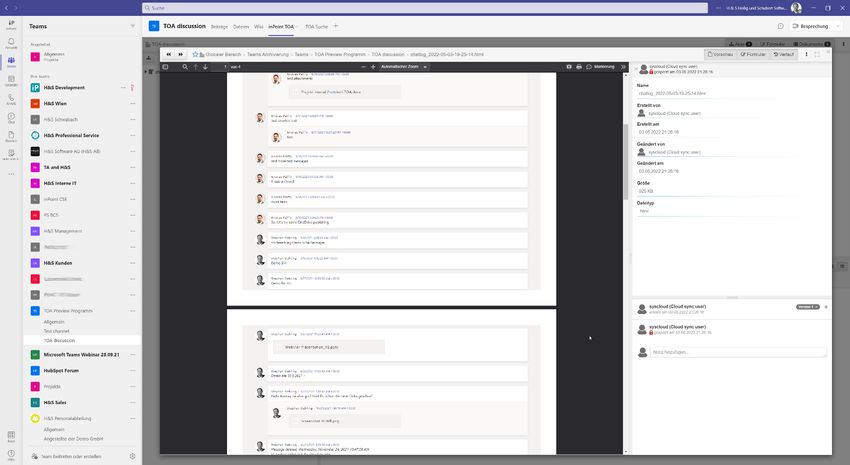Viewport: 850px width, 465px height.
Task: Select the Test channel under TOA Preview Programm
Action: click(56, 331)
